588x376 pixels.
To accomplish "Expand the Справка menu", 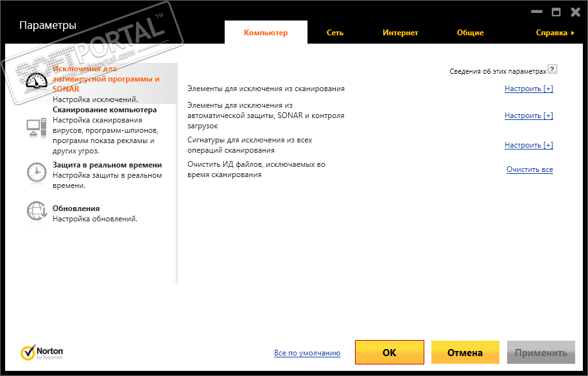I will coord(555,33).
